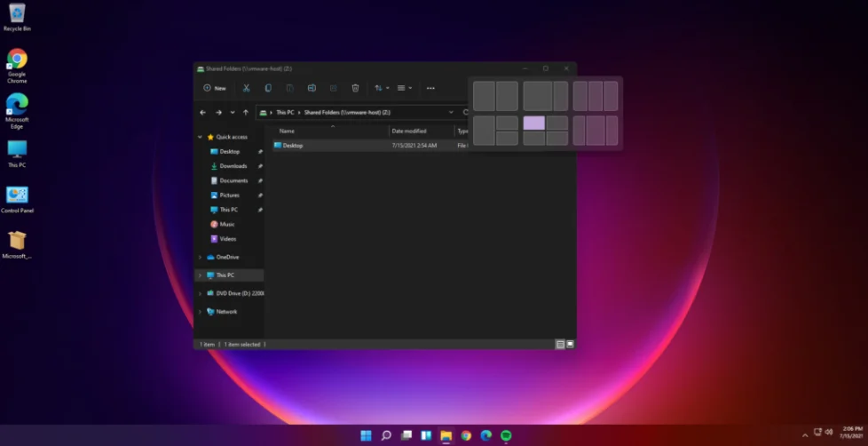Click the Date modified column header
Screen dimensions: 868x446
(x=410, y=131)
